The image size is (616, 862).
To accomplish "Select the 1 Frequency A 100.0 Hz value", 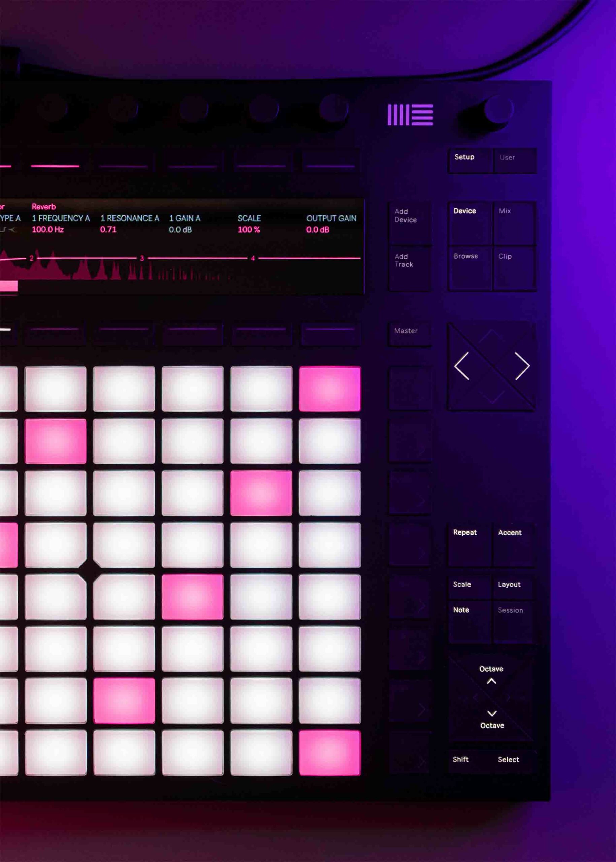I will [x=48, y=229].
